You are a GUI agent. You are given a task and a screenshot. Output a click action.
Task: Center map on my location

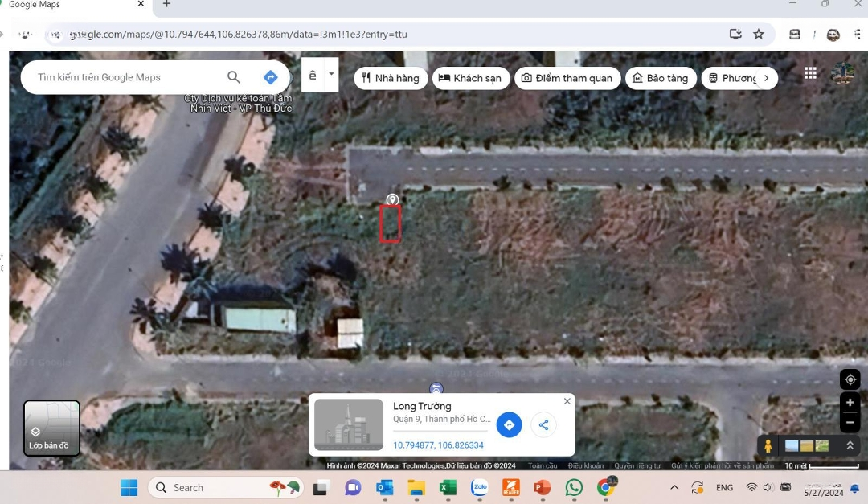click(x=850, y=380)
